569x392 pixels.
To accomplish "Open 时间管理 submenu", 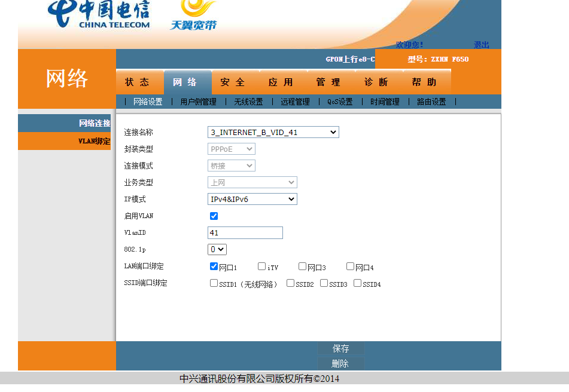I will pos(385,102).
